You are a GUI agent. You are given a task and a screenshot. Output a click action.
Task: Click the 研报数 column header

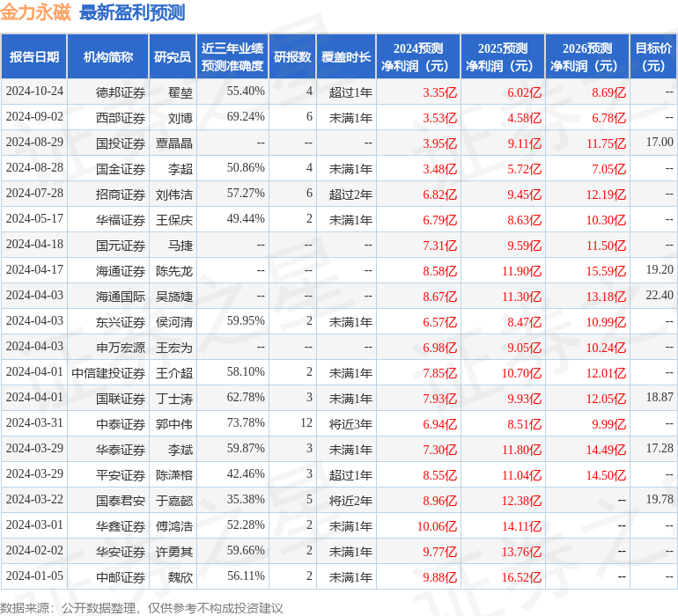click(292, 56)
